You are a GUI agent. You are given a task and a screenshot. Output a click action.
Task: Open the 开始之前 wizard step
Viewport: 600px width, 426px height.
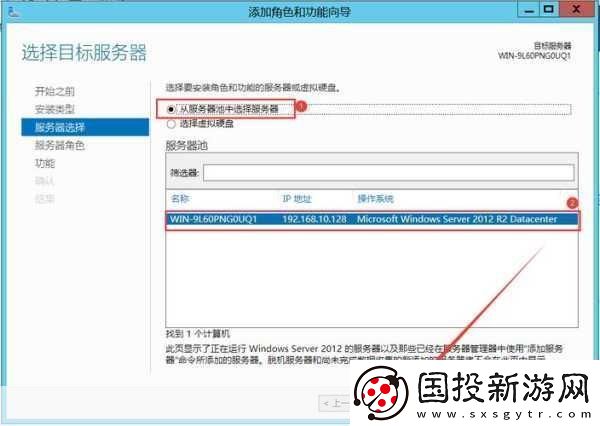[x=55, y=91]
